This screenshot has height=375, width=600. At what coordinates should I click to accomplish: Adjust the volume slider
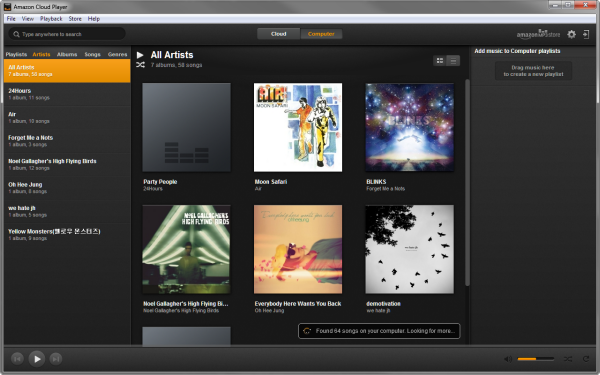536,359
